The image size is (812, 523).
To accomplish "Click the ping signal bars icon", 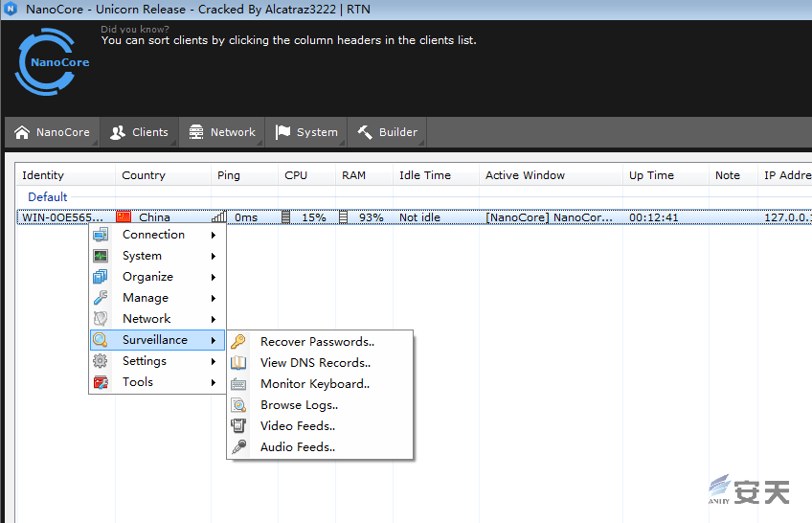I will pyautogui.click(x=219, y=217).
